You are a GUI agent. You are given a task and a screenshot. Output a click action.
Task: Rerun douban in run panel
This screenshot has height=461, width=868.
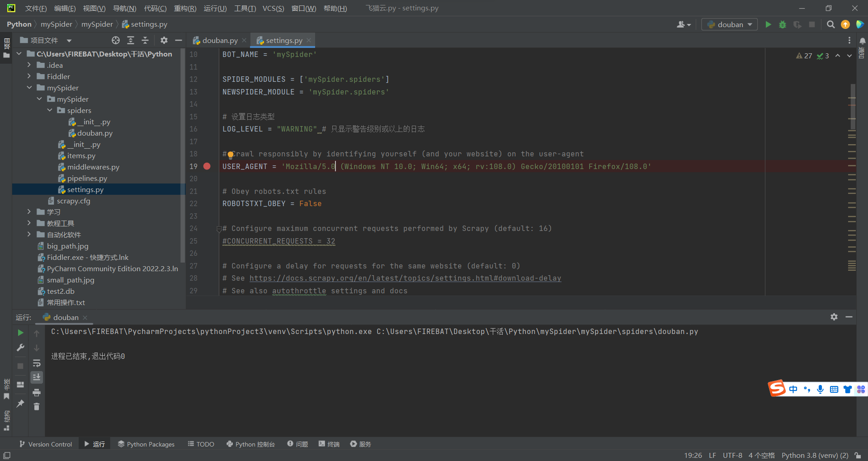point(20,333)
